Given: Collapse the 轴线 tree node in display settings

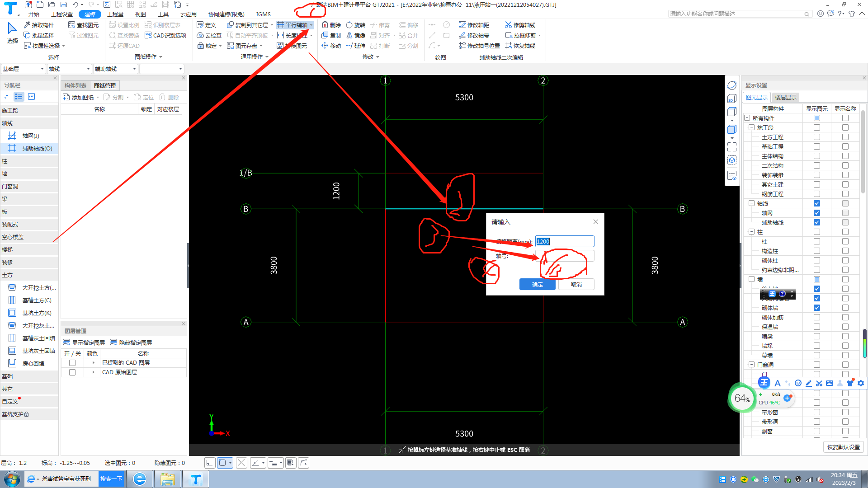Looking at the screenshot, I should pos(751,203).
